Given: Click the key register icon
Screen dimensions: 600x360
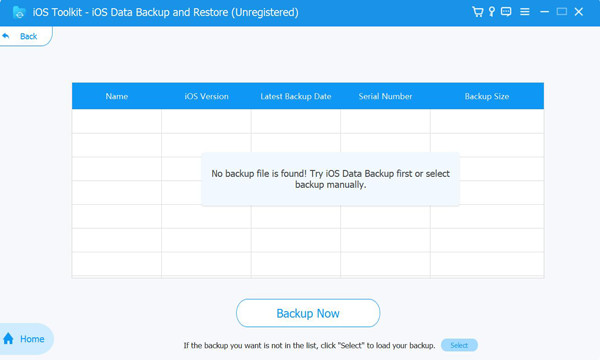Looking at the screenshot, I should click(492, 12).
